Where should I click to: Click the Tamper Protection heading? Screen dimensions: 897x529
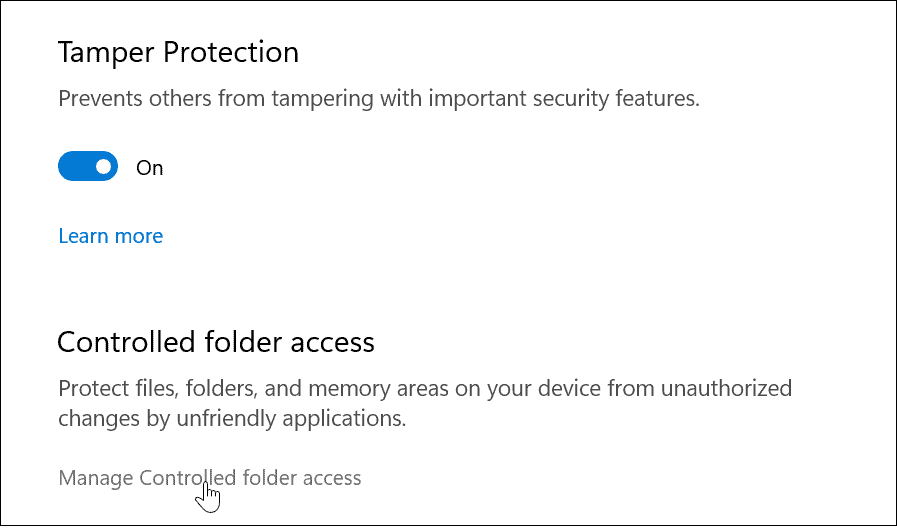pos(178,52)
